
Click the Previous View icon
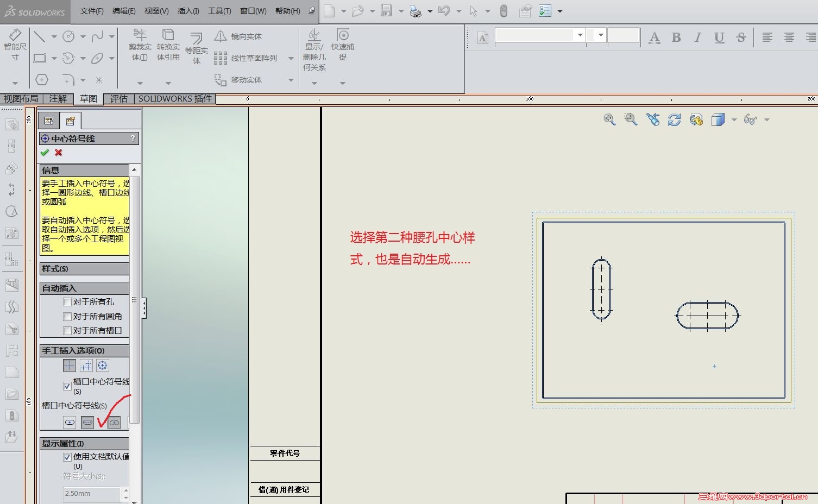[x=653, y=119]
